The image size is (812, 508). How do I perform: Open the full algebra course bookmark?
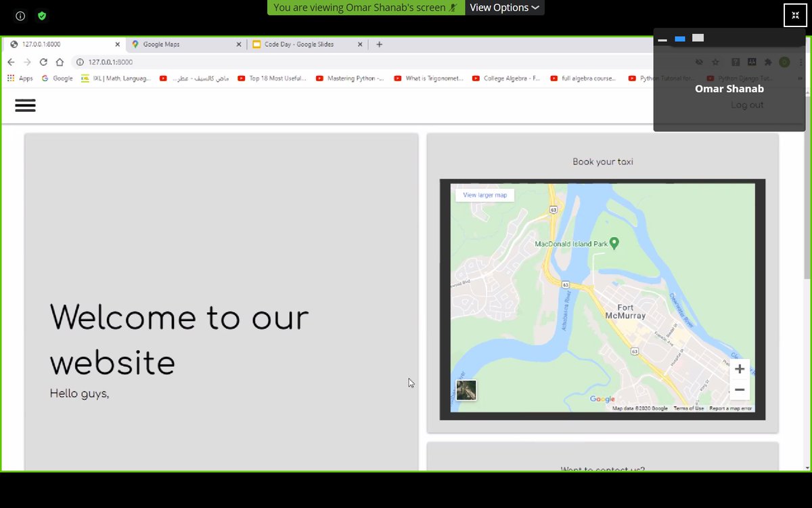583,79
